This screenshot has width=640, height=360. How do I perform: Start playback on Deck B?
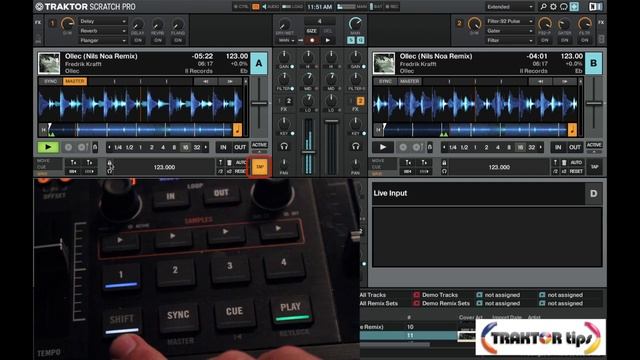pos(382,147)
